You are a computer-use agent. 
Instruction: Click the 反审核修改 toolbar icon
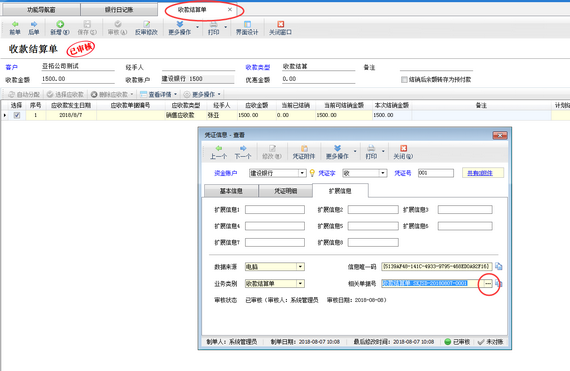[x=146, y=24]
